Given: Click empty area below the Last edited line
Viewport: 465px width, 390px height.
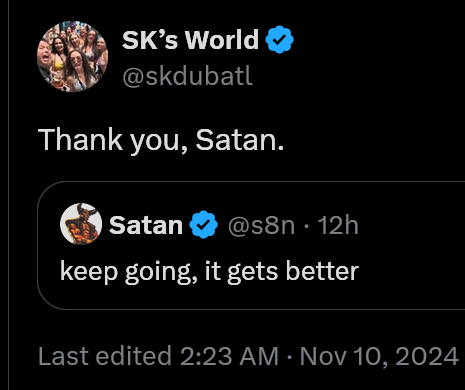Looking at the screenshot, I should coord(233,380).
